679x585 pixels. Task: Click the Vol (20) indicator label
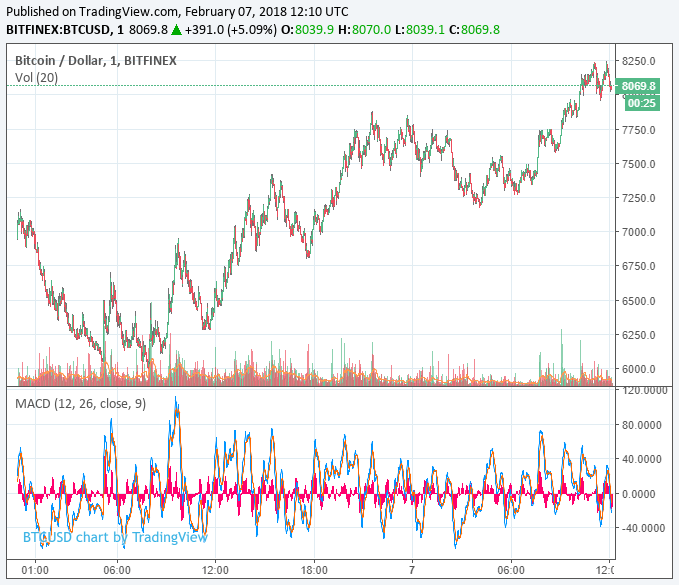(35, 78)
